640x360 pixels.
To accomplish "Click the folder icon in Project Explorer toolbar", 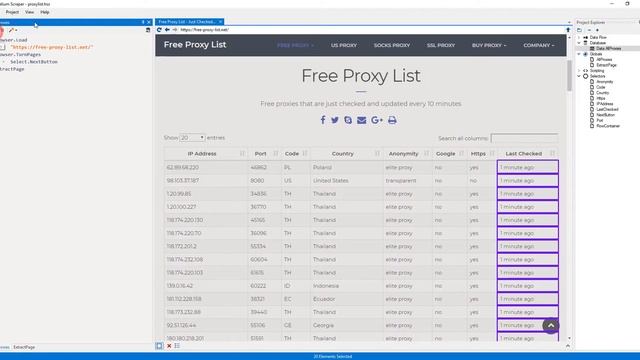I will coord(579,30).
